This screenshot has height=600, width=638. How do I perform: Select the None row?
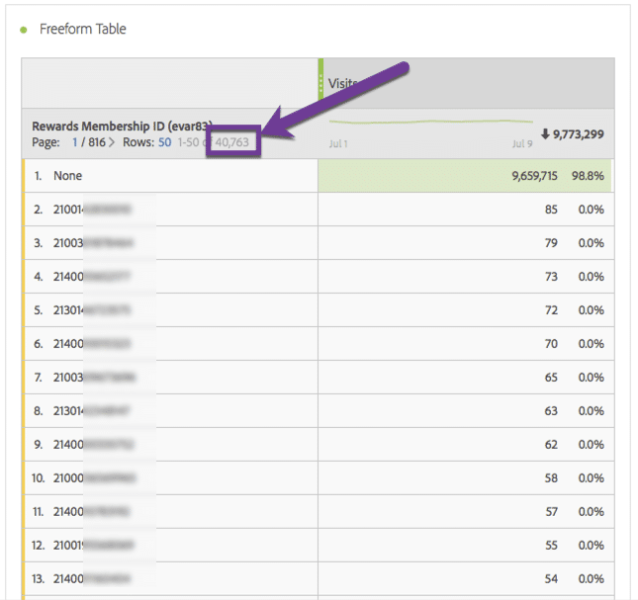click(317, 176)
